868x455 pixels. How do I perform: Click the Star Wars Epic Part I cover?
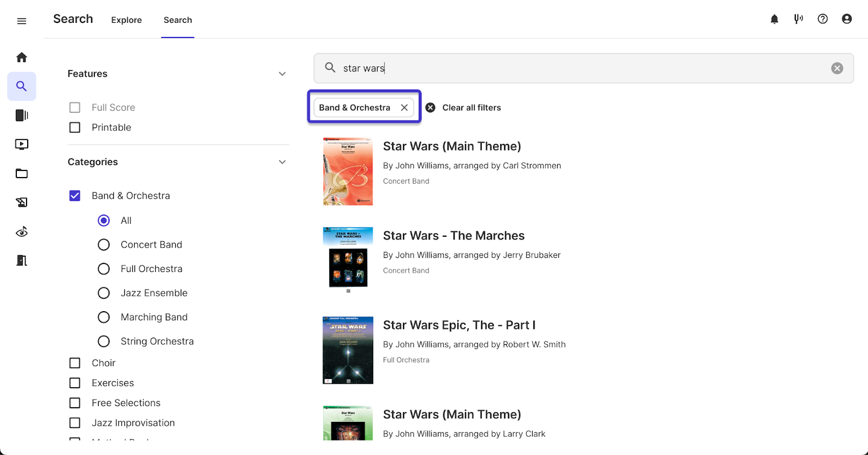pyautogui.click(x=348, y=350)
